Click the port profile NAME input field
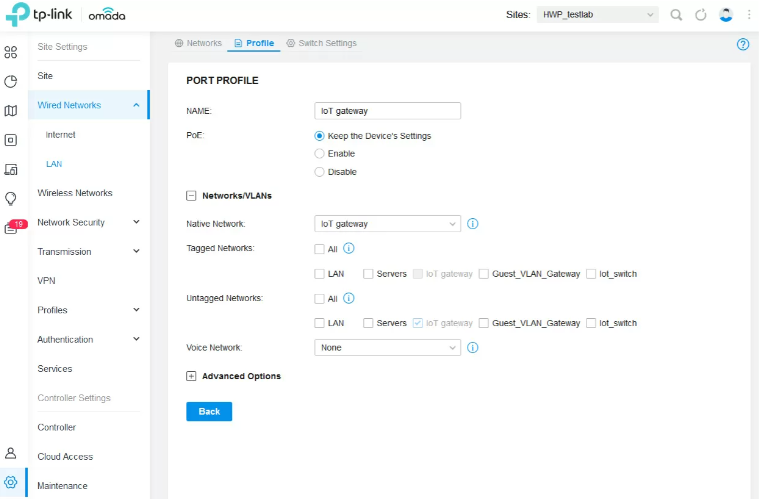 tap(387, 111)
